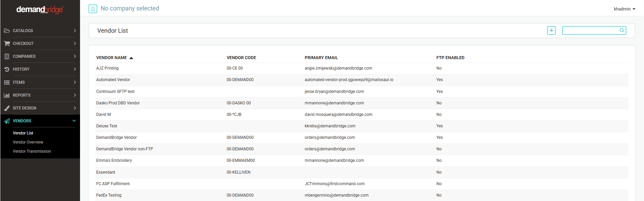Click the search magnifier icon
This screenshot has width=644, height=201.
coord(622,30)
